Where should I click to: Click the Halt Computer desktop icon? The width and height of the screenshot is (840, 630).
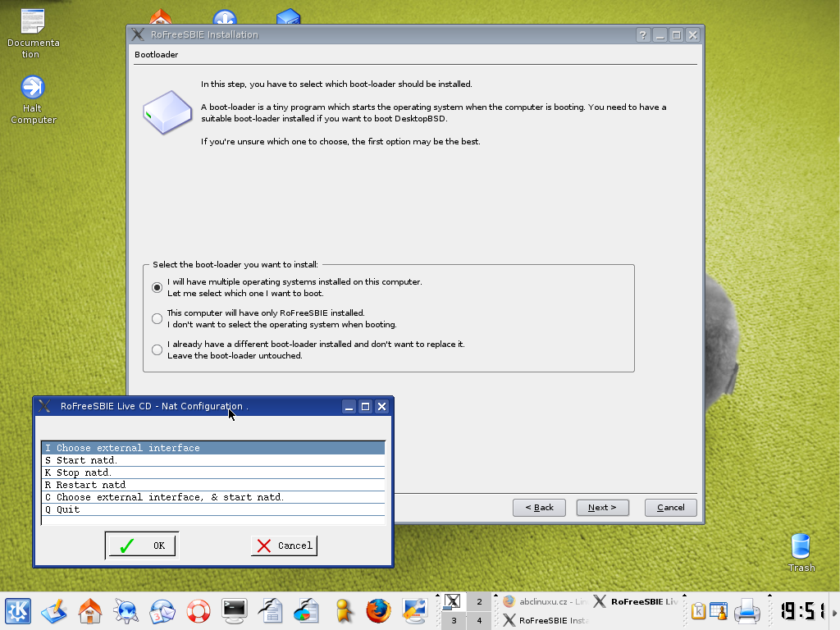[x=33, y=100]
